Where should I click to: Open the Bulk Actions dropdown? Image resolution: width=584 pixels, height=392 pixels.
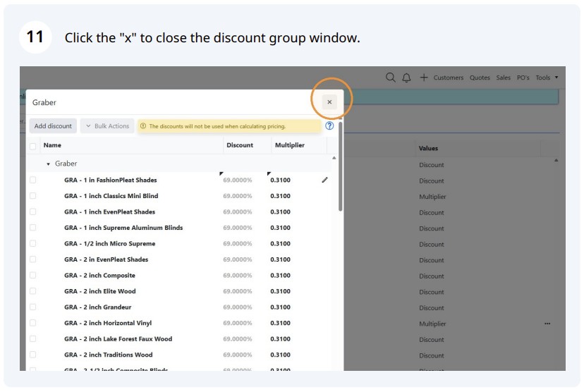tap(108, 125)
